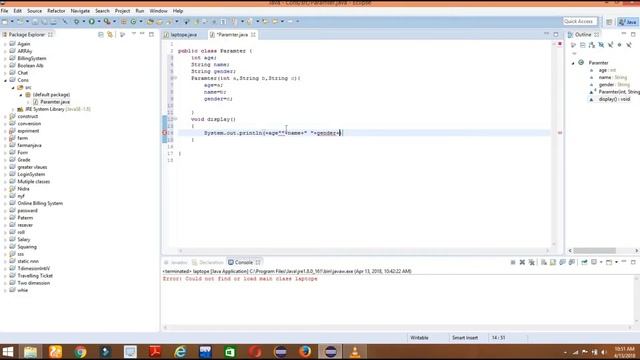This screenshot has height=360, width=640.
Task: Collapse the Cons project tree node
Action: [6, 80]
